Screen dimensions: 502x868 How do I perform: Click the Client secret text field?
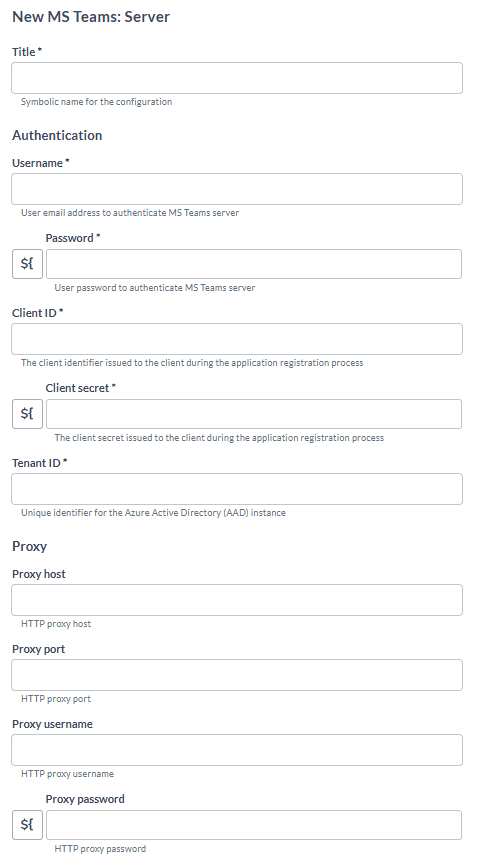tap(254, 414)
